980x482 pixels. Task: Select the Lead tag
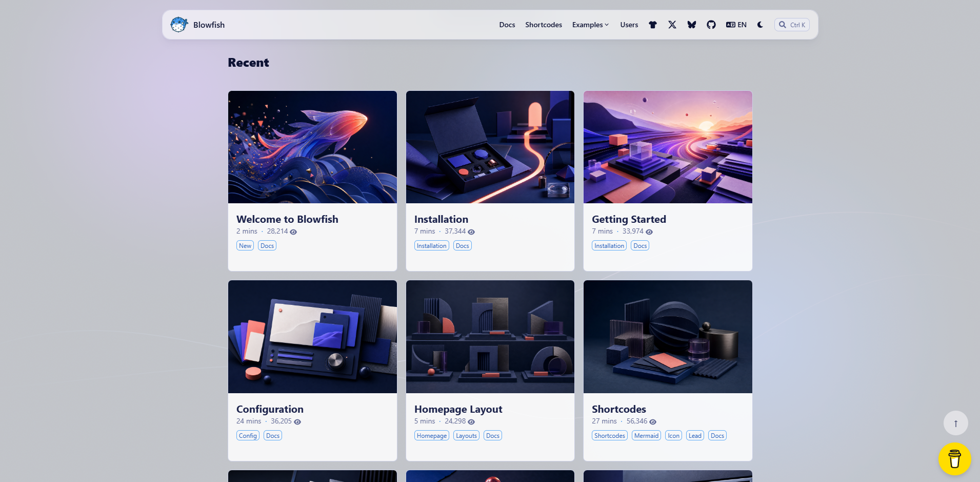click(695, 436)
